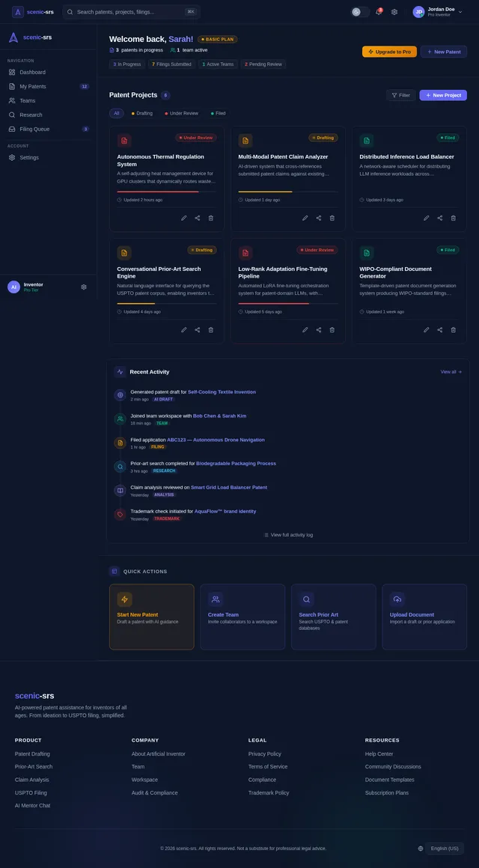Edit the Distributed Inference Load Balancer card

pyautogui.click(x=427, y=218)
